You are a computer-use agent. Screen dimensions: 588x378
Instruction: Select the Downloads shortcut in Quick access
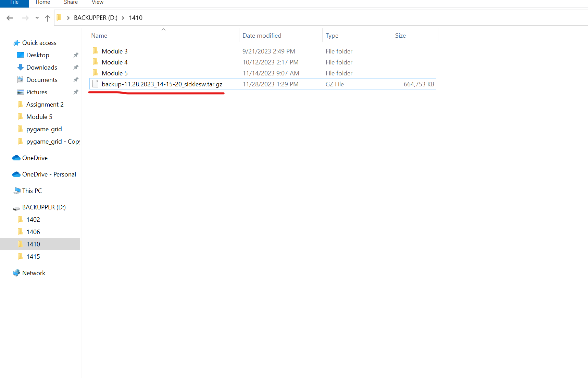tap(41, 67)
